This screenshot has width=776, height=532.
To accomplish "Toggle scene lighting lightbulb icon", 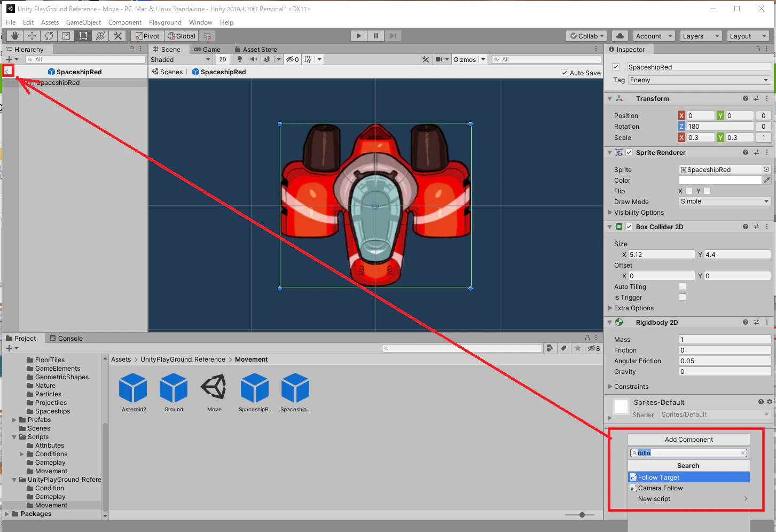I will tap(240, 59).
